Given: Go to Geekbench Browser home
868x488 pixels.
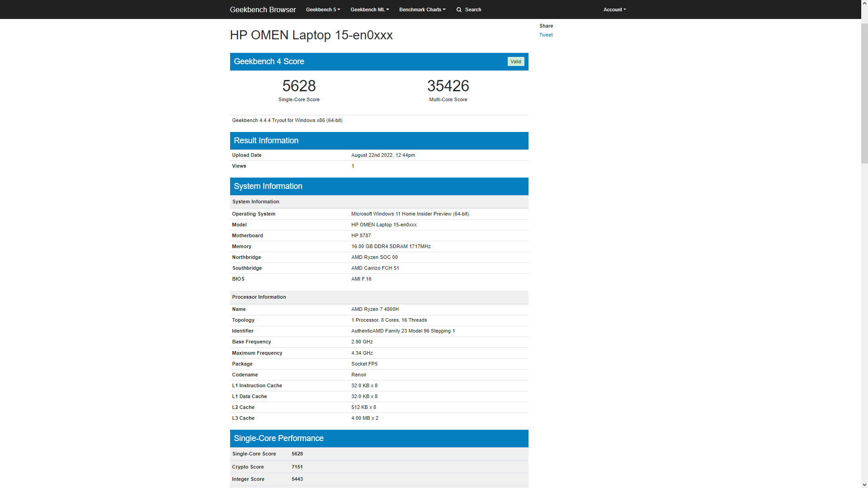Looking at the screenshot, I should [x=263, y=9].
